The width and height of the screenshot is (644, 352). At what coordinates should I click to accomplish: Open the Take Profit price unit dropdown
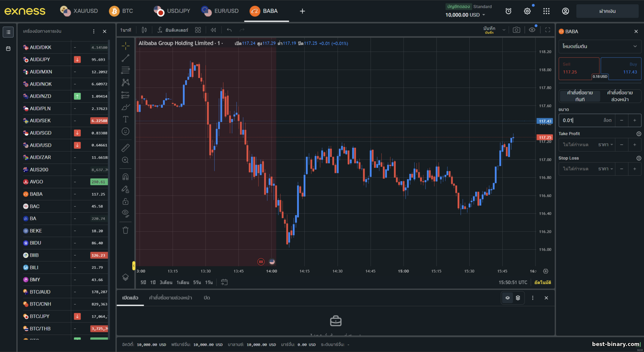[x=606, y=145]
